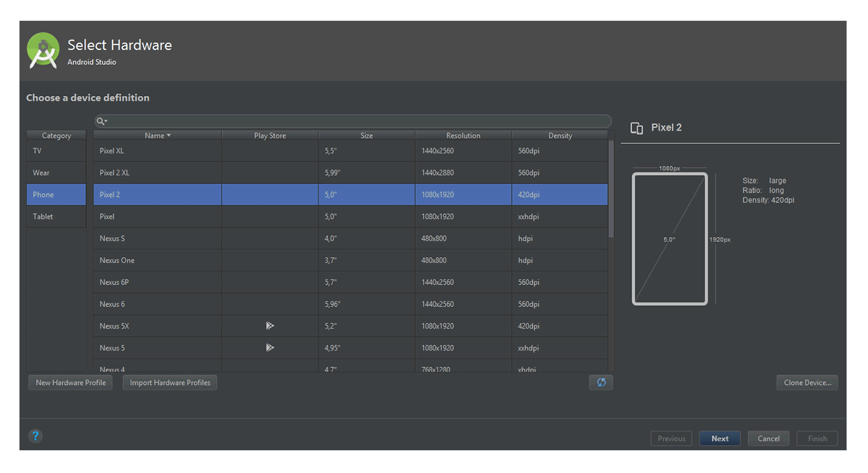Viewport: 868px width, 473px height.
Task: Click the refresh device list icon button
Action: [x=601, y=382]
